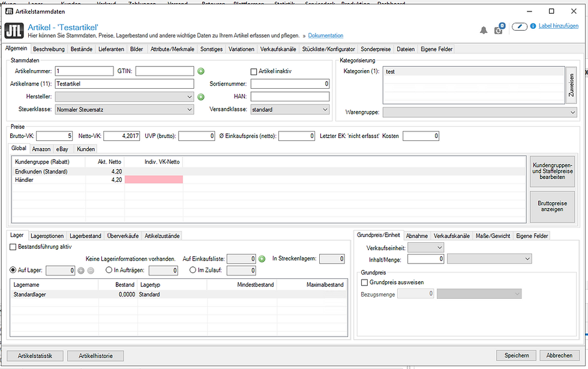Click the Artikelname input field
Image resolution: width=588 pixels, height=369 pixels.
tap(125, 84)
